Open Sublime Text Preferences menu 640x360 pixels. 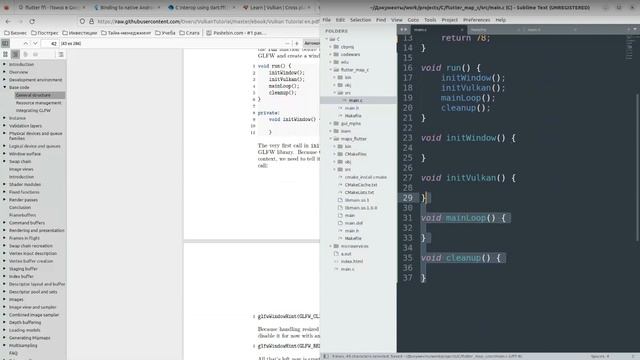click(x=476, y=20)
